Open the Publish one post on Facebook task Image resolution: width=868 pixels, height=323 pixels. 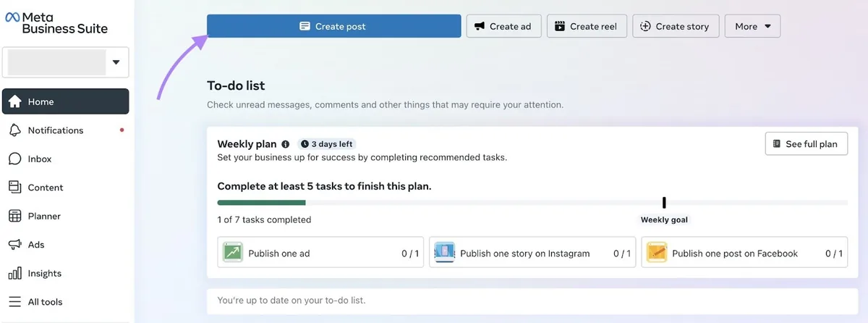pos(744,253)
